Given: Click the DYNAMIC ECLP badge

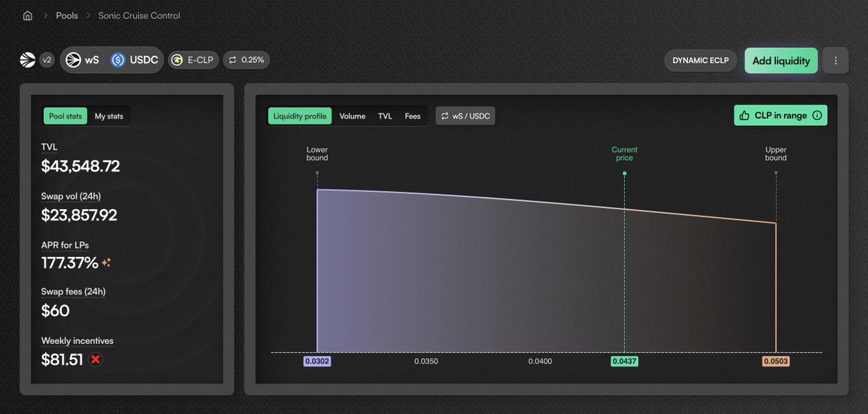Looking at the screenshot, I should (x=701, y=61).
